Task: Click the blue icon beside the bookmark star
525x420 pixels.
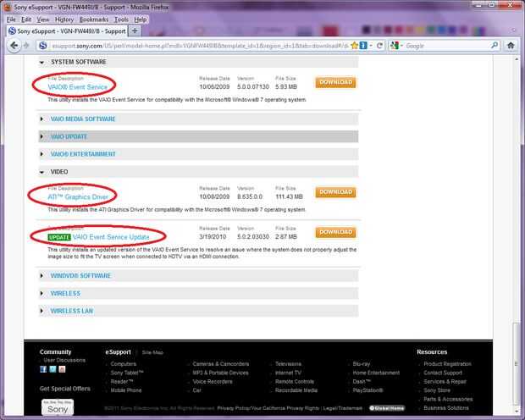Action: click(x=363, y=46)
